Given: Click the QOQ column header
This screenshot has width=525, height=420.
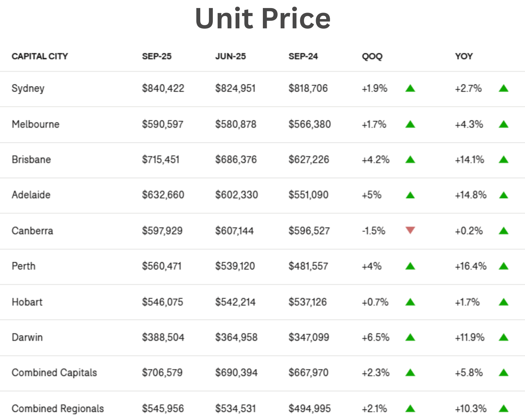Looking at the screenshot, I should click(x=372, y=56).
